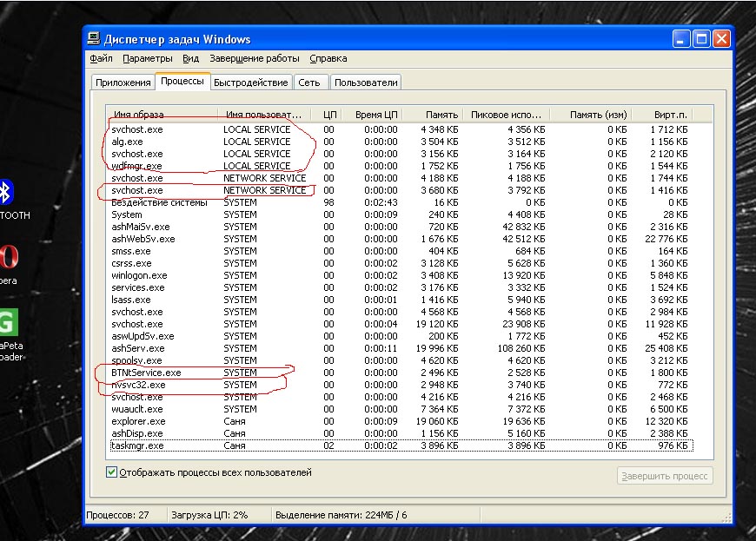Switch to the Приложения tab
Screen dimensions: 756x541
pyautogui.click(x=123, y=82)
